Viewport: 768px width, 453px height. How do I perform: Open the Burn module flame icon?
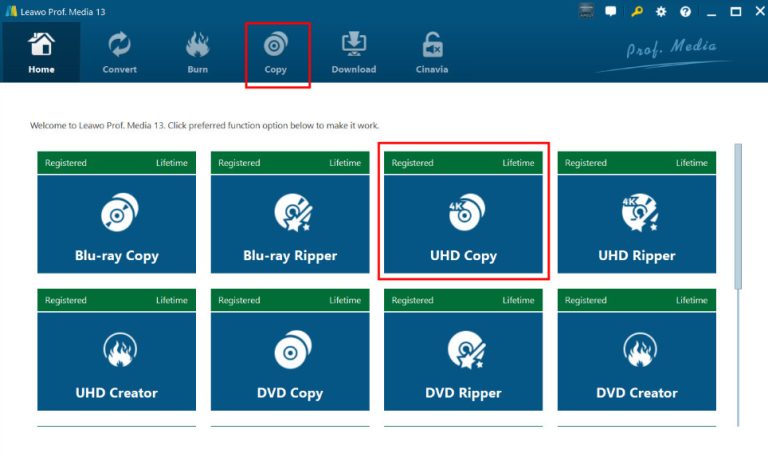click(x=197, y=52)
